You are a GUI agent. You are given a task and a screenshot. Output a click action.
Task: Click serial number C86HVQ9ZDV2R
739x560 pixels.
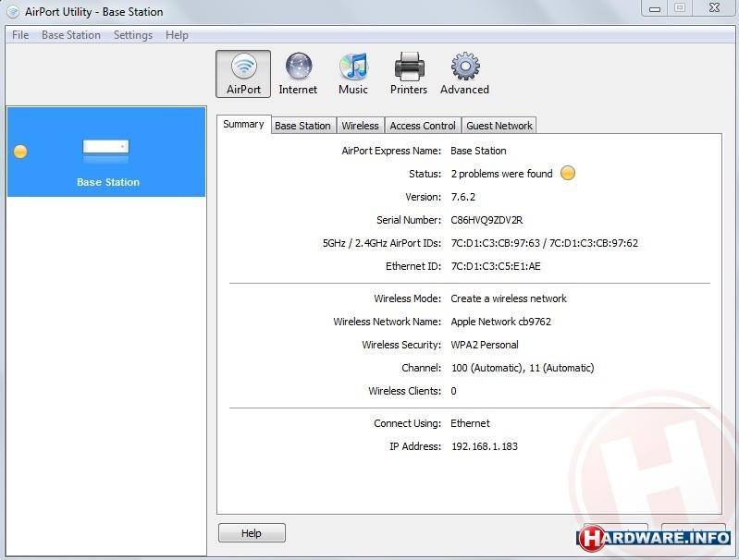(487, 220)
